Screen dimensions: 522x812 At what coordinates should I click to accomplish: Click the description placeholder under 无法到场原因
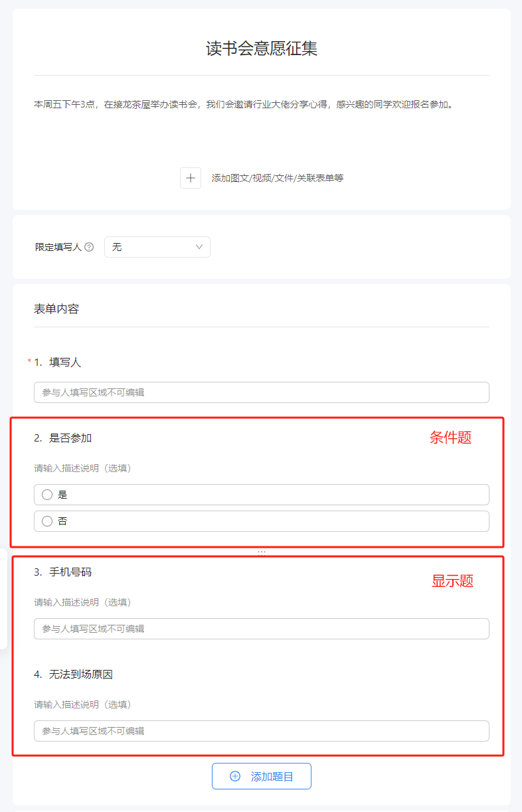tap(83, 704)
